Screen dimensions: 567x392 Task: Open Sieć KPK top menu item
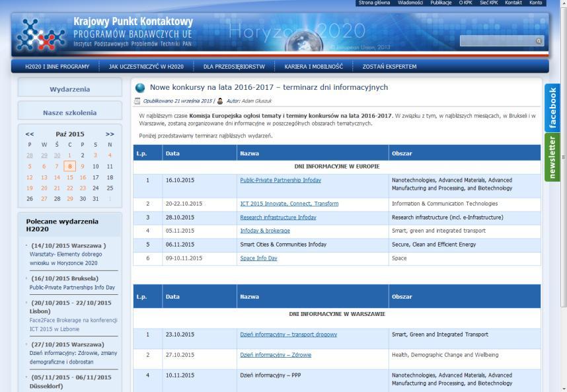pyautogui.click(x=488, y=3)
